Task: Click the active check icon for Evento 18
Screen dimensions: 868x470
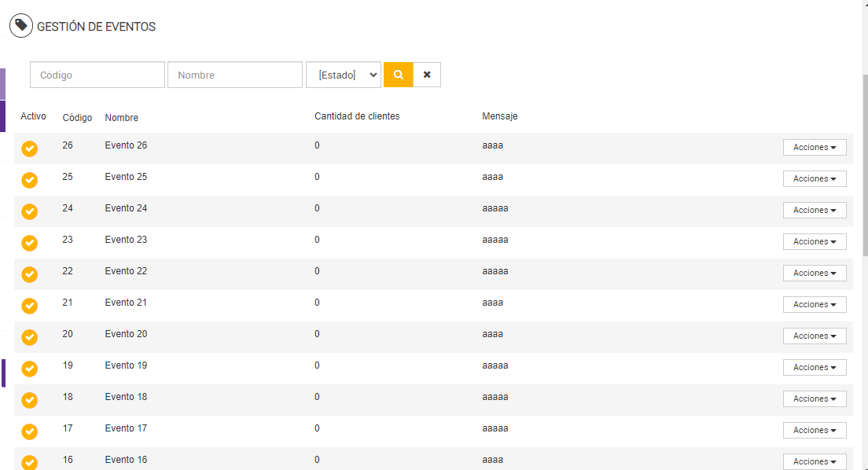Action: click(x=29, y=400)
